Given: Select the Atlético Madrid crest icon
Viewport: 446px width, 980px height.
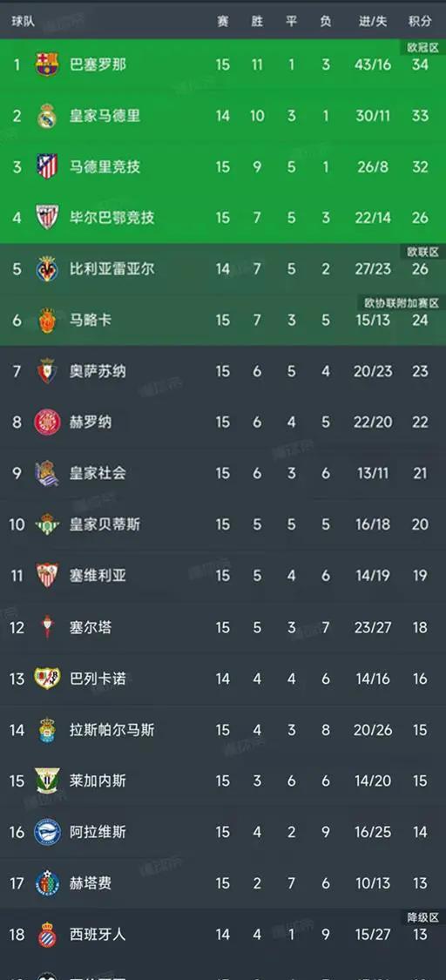Looking at the screenshot, I should coord(47,167).
